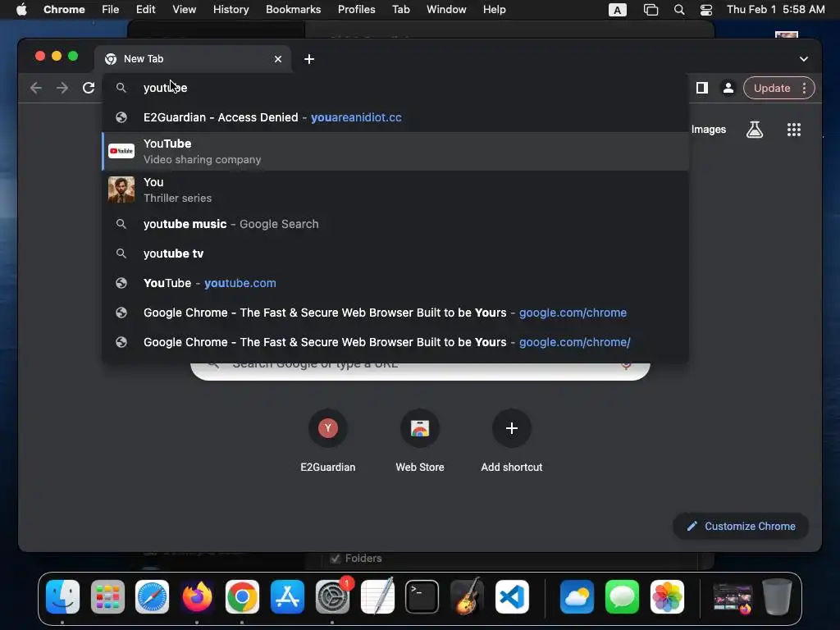Select the youtube tv suggestion
840x630 pixels.
tap(395, 253)
